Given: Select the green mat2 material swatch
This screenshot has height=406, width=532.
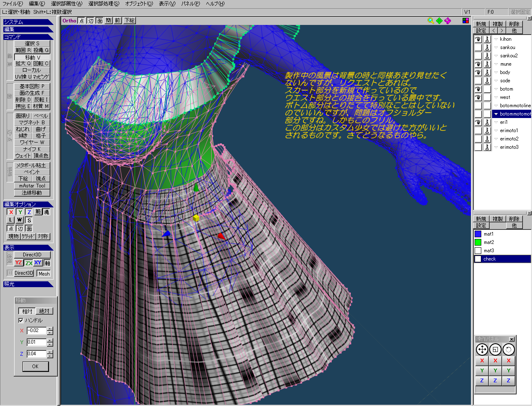Looking at the screenshot, I should 478,242.
